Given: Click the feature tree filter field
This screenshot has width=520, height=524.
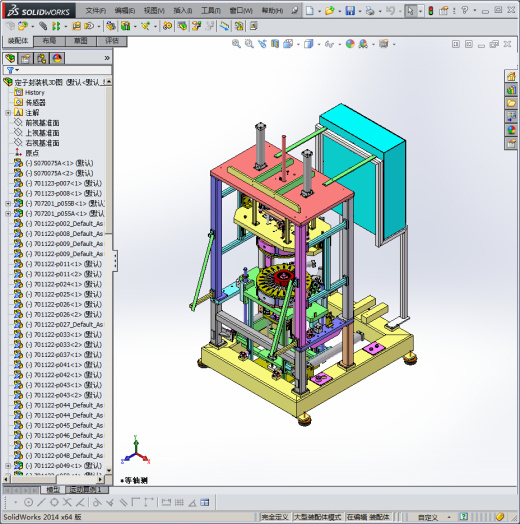Looking at the screenshot, I should click(x=57, y=70).
